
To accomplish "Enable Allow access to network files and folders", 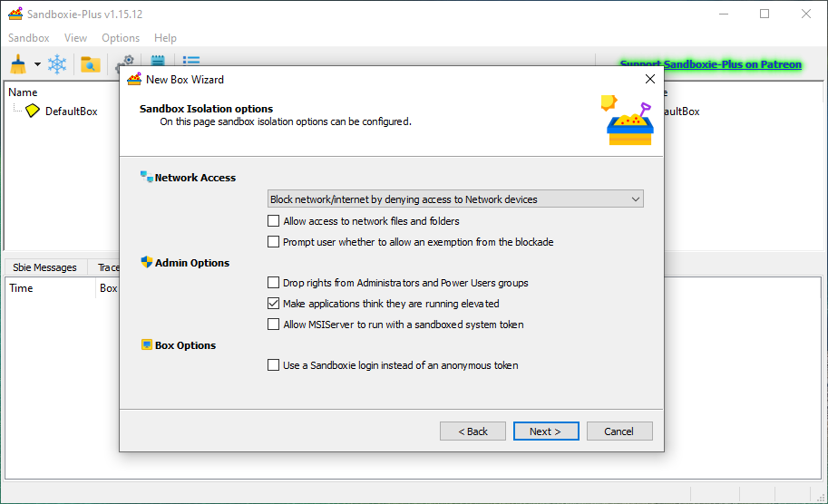I will [x=274, y=221].
